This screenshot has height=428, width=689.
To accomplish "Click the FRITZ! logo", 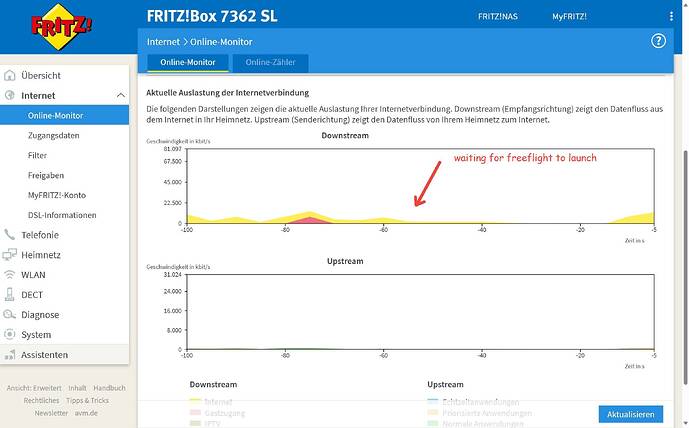I will coord(62,27).
